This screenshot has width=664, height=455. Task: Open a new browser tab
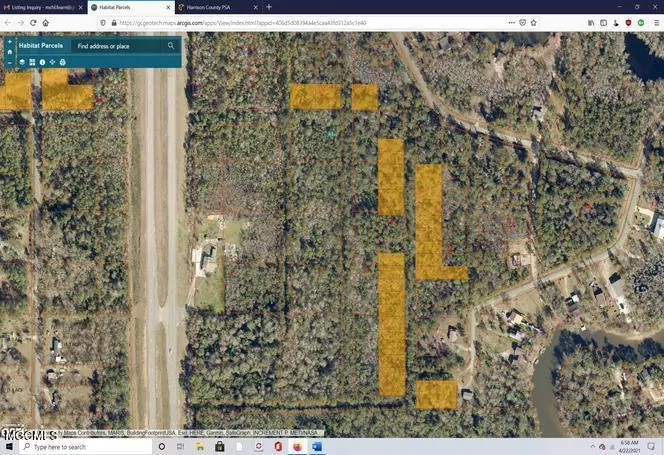point(269,7)
